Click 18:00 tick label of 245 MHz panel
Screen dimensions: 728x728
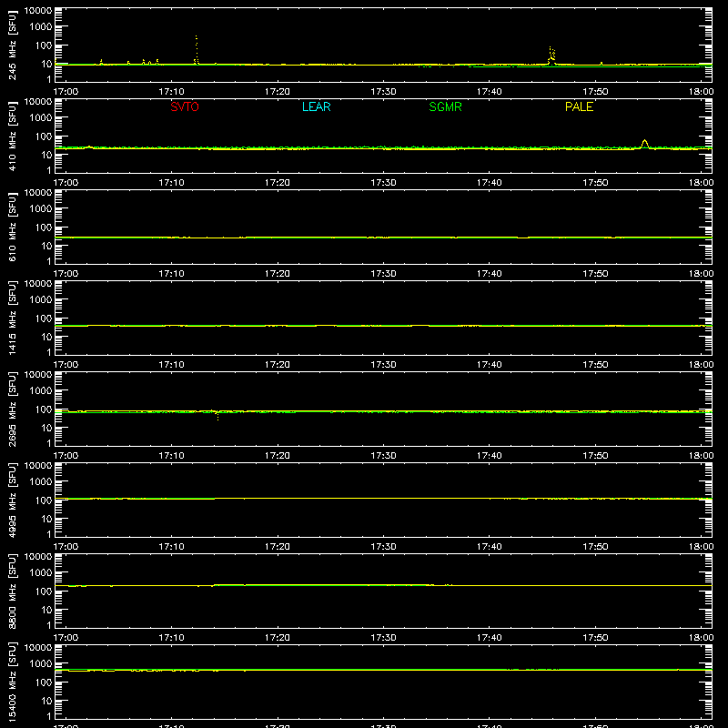(x=701, y=92)
